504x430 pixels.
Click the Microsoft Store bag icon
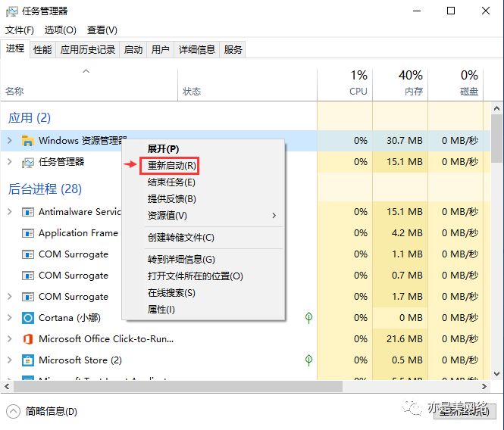click(27, 360)
